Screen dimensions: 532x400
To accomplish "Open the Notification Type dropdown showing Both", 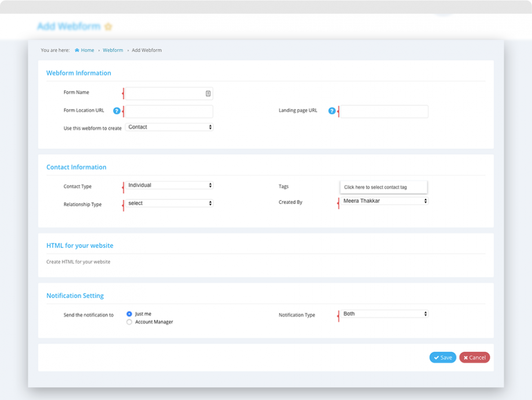I will pyautogui.click(x=383, y=313).
